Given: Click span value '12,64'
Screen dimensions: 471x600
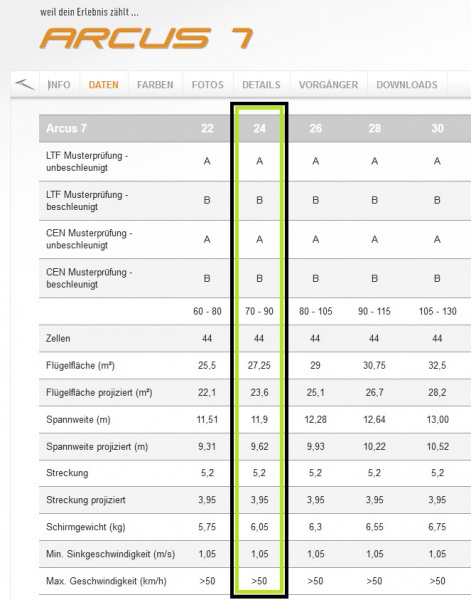Looking at the screenshot, I should tap(374, 420).
